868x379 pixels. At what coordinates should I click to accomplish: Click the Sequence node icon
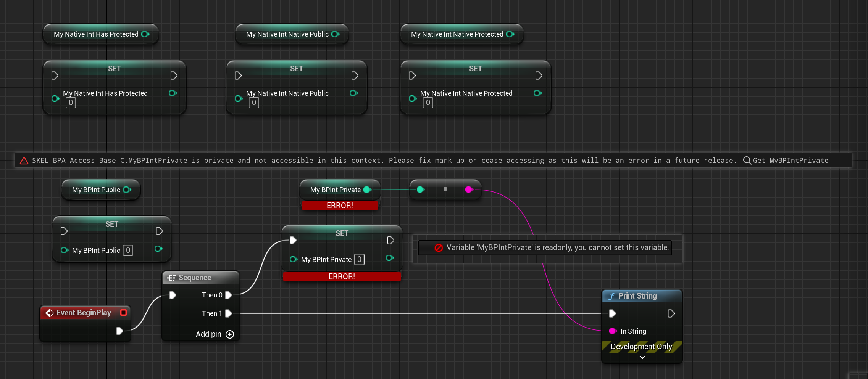coord(172,278)
